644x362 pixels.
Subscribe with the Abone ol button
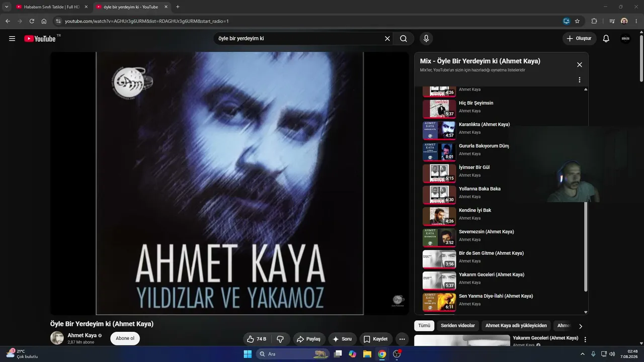pos(125,338)
